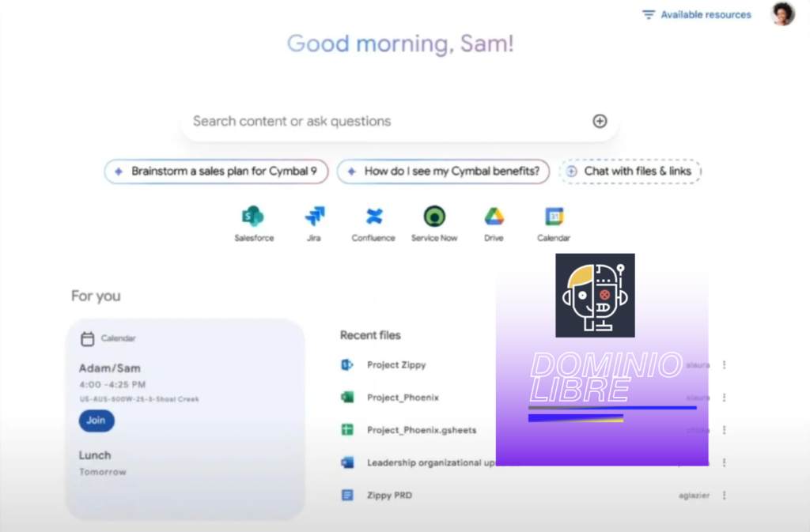Screen dimensions: 810x532
Task: Open Available resources filter
Action: [696, 14]
